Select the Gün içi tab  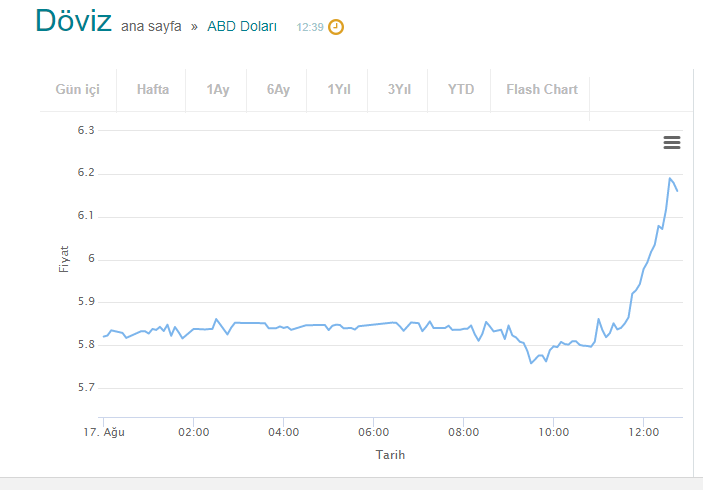tap(78, 89)
